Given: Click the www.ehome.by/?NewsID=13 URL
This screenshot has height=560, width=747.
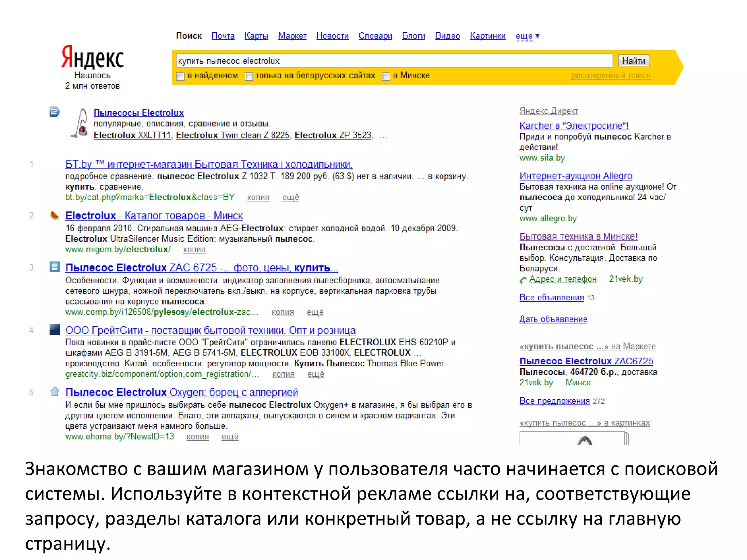Looking at the screenshot, I should pyautogui.click(x=120, y=436).
